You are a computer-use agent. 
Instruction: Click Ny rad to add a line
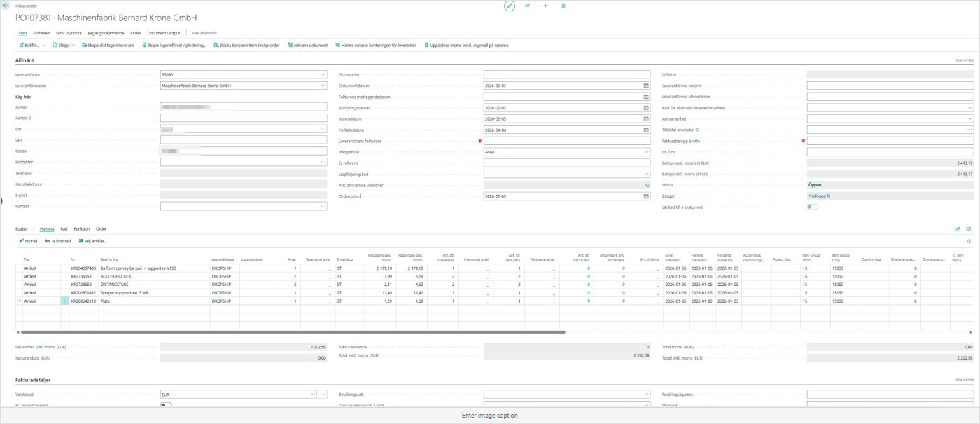tap(28, 241)
